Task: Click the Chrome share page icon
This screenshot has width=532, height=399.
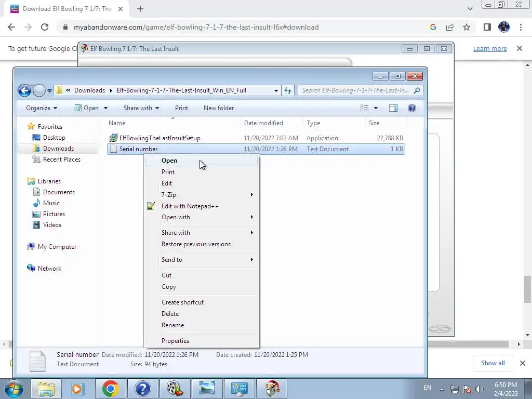Action: (x=450, y=27)
